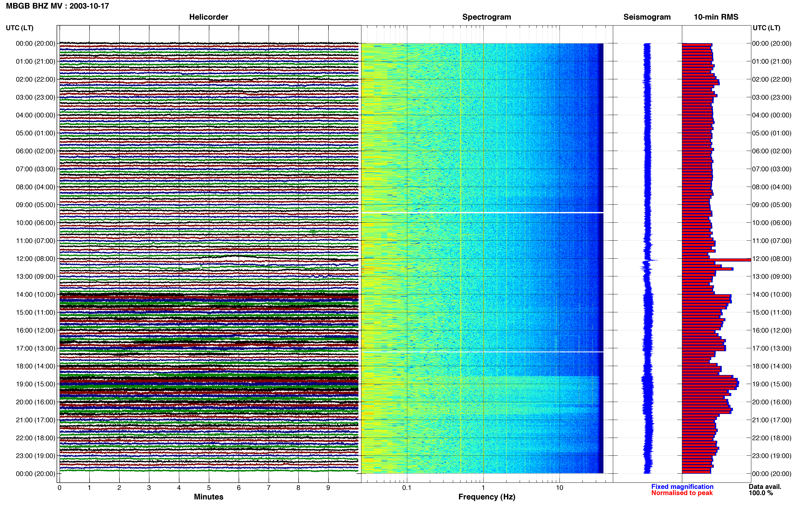Image resolution: width=812 pixels, height=508 pixels.
Task: Click '04:00 (00:00)' on the Helicorder time axis
Action: click(36, 115)
